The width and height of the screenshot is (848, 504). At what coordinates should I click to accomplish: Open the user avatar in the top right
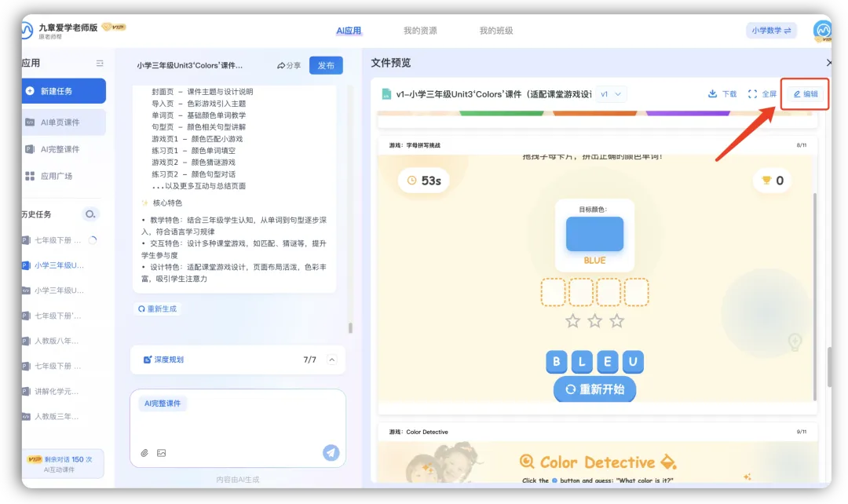point(822,31)
